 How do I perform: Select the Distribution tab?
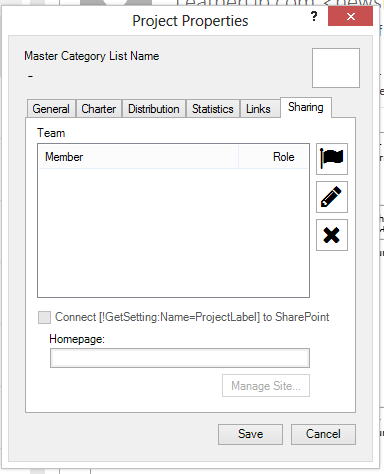click(x=154, y=109)
